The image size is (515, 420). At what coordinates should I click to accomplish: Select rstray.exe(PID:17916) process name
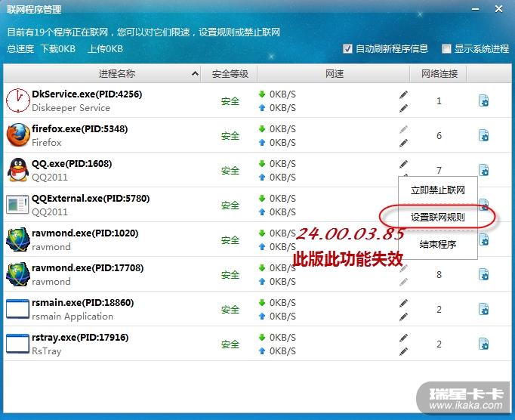click(x=80, y=338)
